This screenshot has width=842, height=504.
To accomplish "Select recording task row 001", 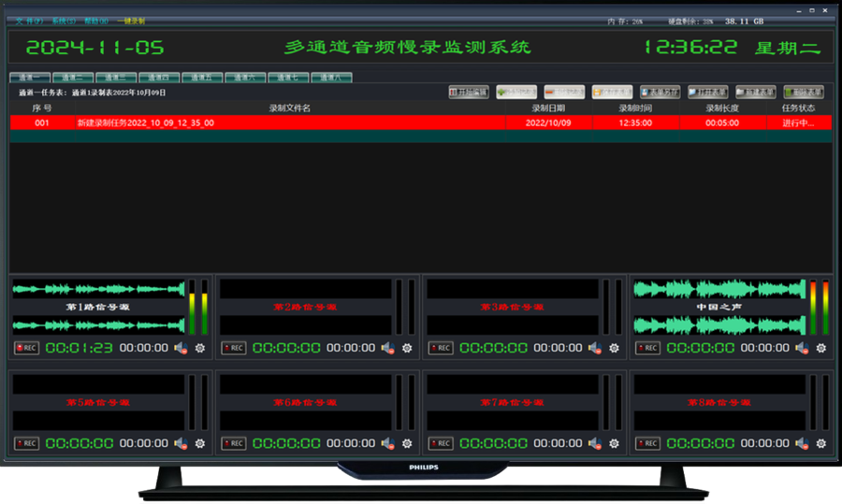I will pyautogui.click(x=281, y=122).
